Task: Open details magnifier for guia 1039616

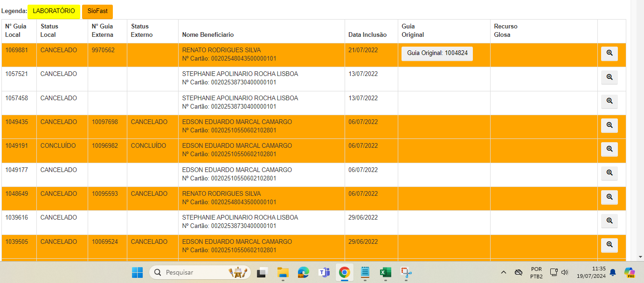Action: coord(609,221)
